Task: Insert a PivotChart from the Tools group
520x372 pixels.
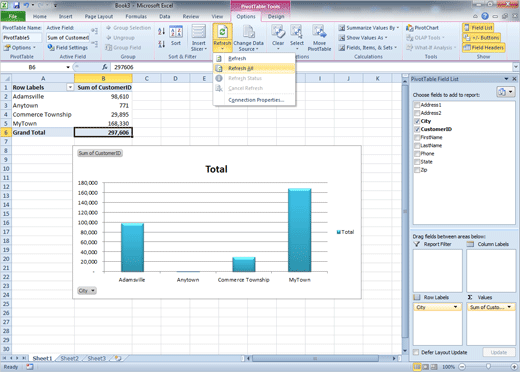Action: coord(422,28)
